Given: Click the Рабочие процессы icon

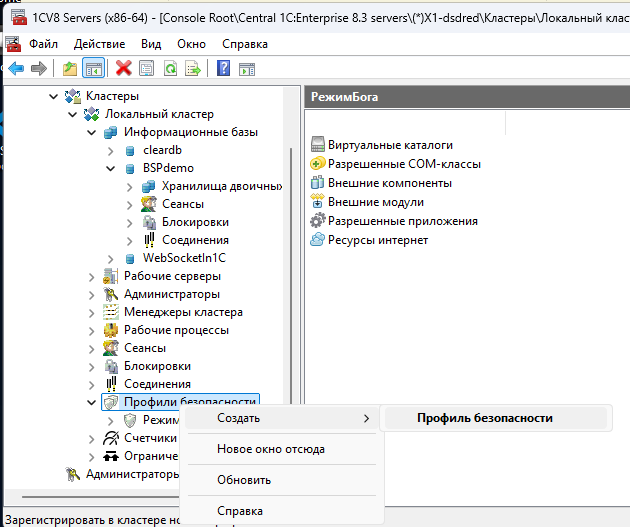Looking at the screenshot, I should click(x=111, y=330).
